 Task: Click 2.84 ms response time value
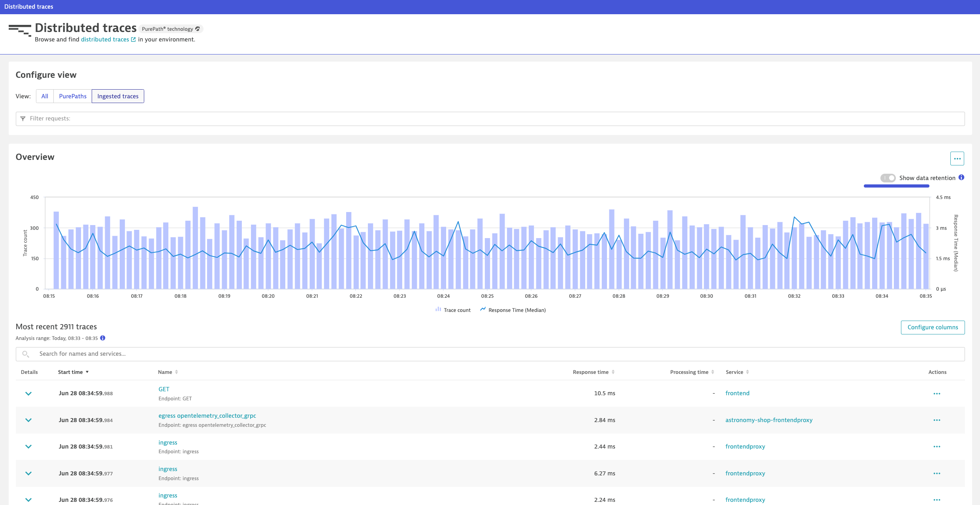click(x=605, y=420)
